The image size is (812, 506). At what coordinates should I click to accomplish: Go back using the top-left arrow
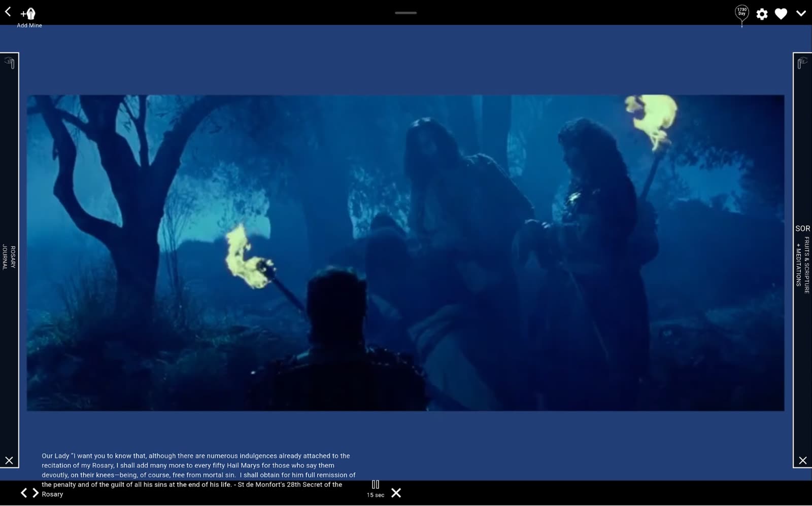pyautogui.click(x=8, y=12)
